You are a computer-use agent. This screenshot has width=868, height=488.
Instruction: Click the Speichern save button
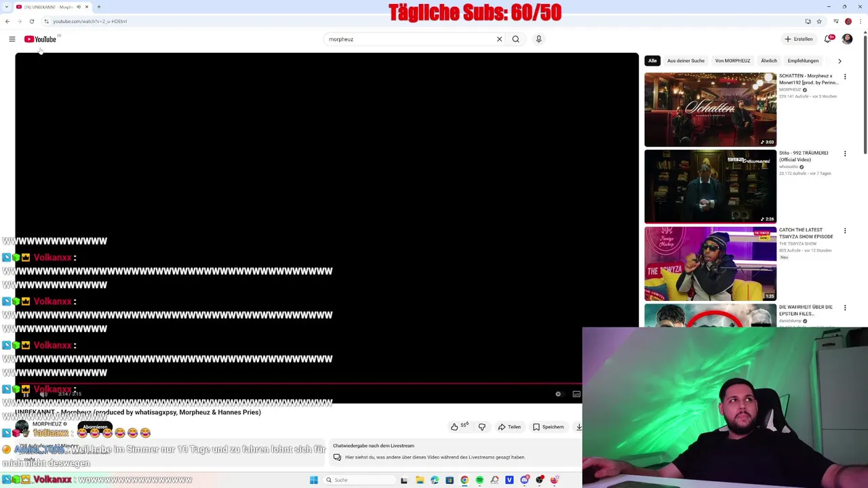coord(549,427)
